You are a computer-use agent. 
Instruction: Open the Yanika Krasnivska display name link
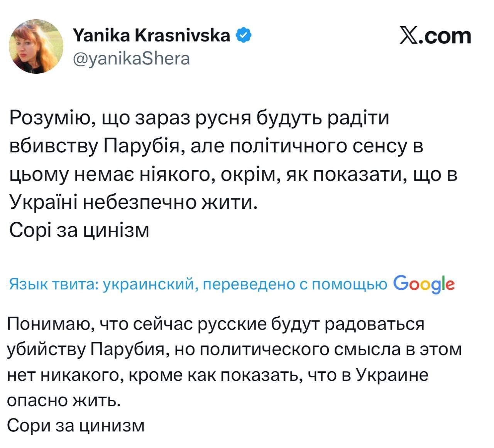(151, 36)
